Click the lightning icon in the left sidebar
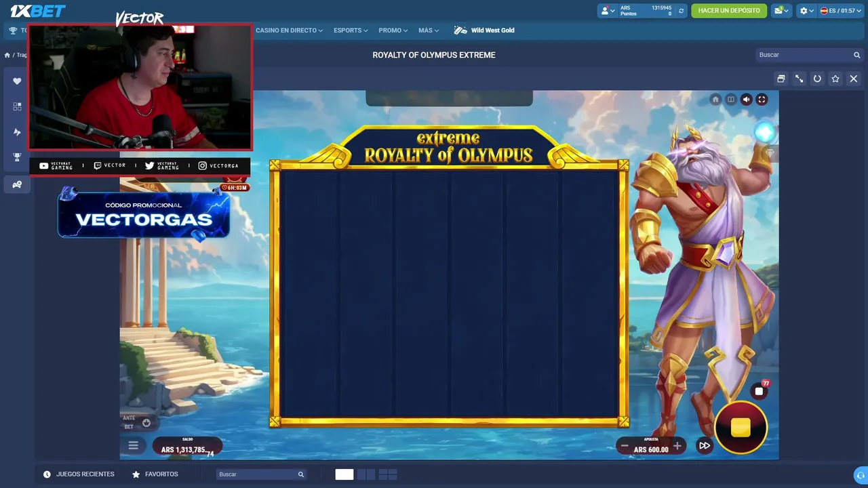 click(17, 132)
